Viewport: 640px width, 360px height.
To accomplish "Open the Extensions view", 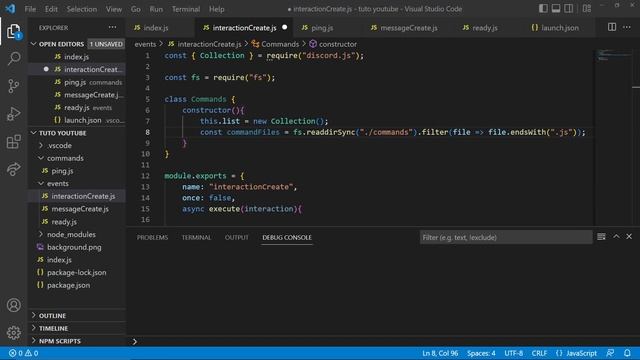I will coord(13,142).
